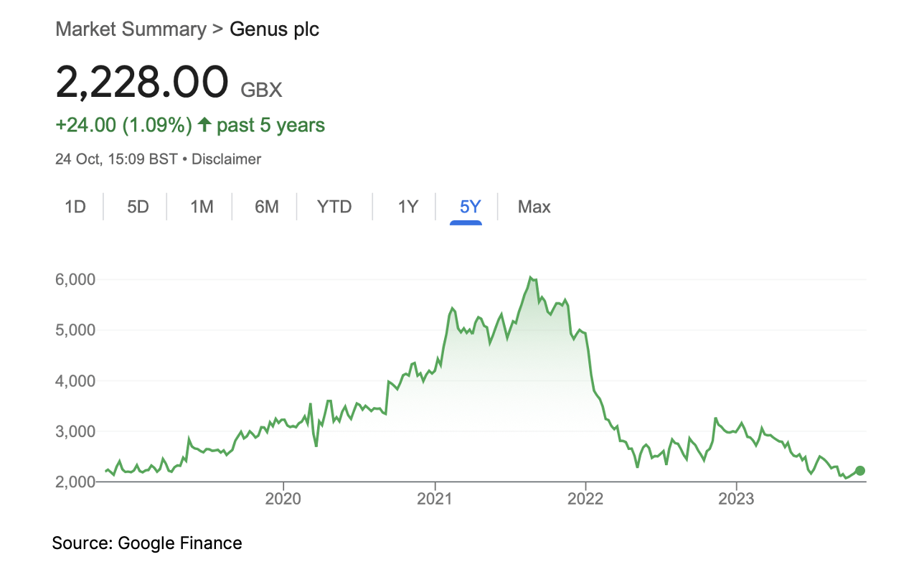Click the 2023 x-axis label
This screenshot has height=567, width=924.
click(736, 499)
